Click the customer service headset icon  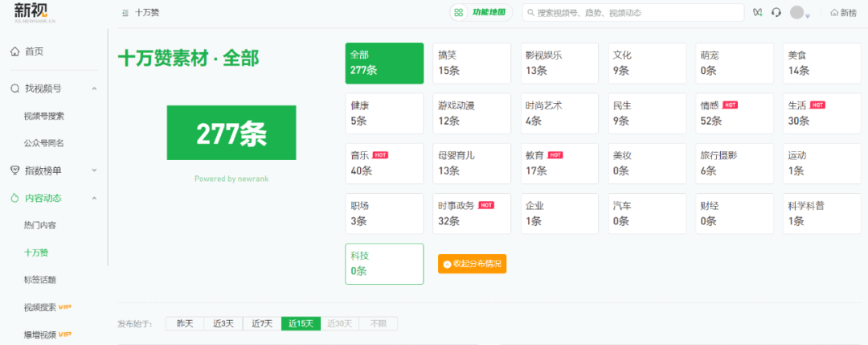pyautogui.click(x=776, y=12)
